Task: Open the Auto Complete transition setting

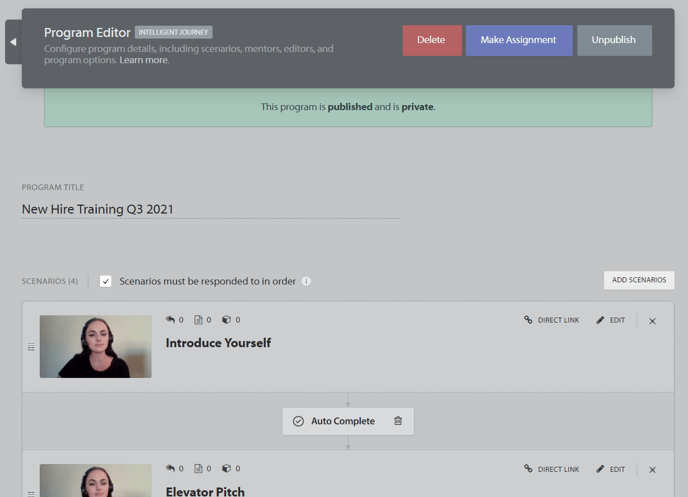Action: tap(335, 421)
